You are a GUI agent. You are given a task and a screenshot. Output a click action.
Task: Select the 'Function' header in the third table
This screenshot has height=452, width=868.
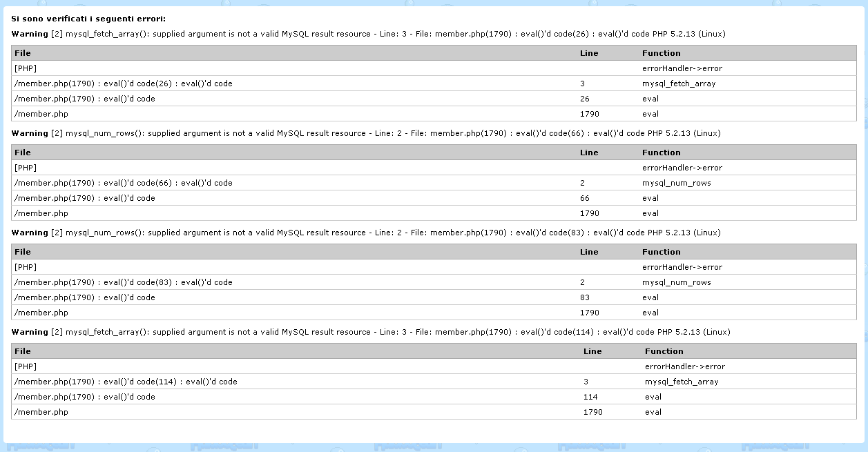(661, 252)
